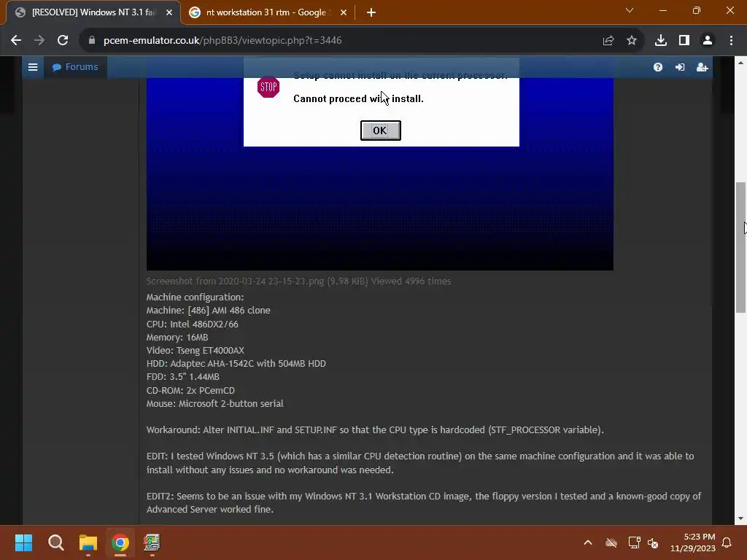The width and height of the screenshot is (747, 560).
Task: Click the Chrome taskbar icon
Action: pos(120,542)
